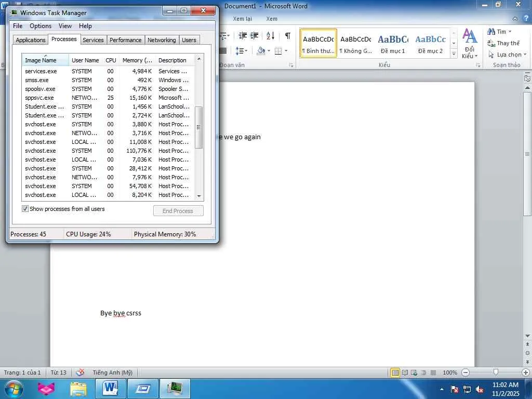Click Task Manager process list scrollbar thumb
The image size is (532, 399).
pyautogui.click(x=199, y=127)
